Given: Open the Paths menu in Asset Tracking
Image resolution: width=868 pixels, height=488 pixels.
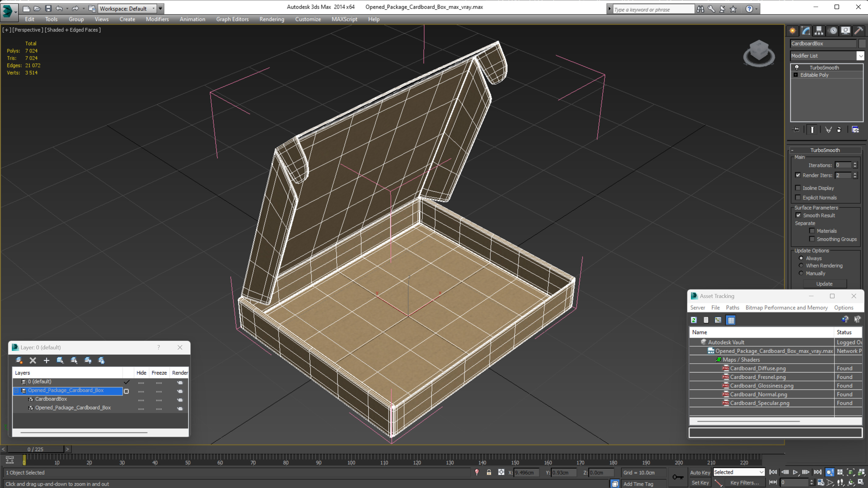Looking at the screenshot, I should click(732, 307).
